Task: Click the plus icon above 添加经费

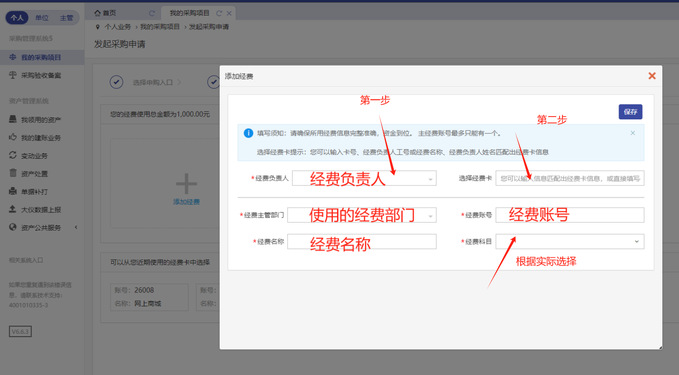Action: 186,184
